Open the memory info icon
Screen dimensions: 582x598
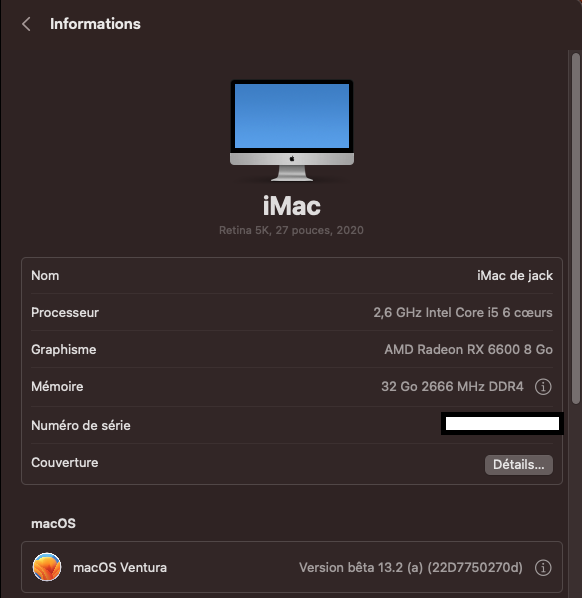[x=543, y=387]
